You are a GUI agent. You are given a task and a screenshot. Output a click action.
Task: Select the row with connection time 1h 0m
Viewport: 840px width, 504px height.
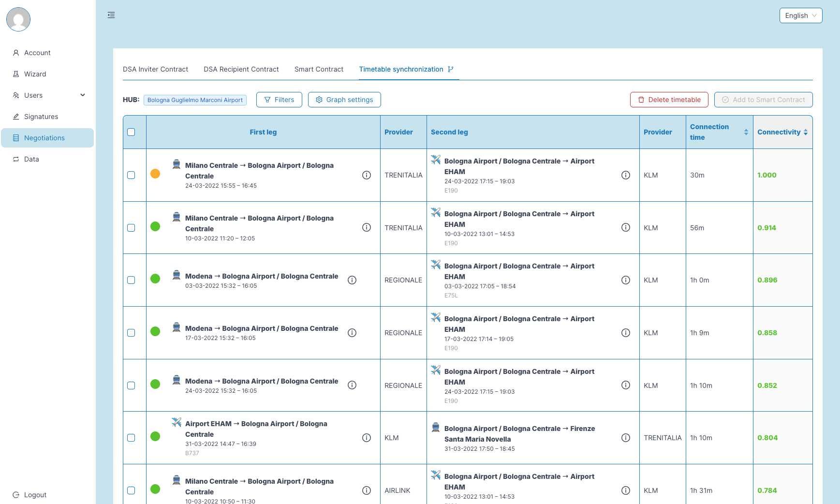pyautogui.click(x=131, y=280)
